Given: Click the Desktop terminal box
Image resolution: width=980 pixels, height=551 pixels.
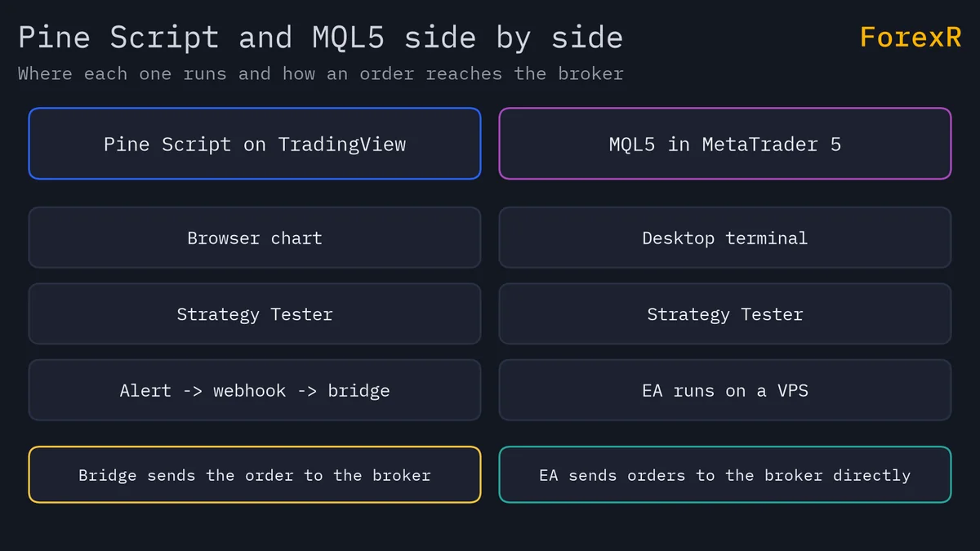Looking at the screenshot, I should coord(725,238).
